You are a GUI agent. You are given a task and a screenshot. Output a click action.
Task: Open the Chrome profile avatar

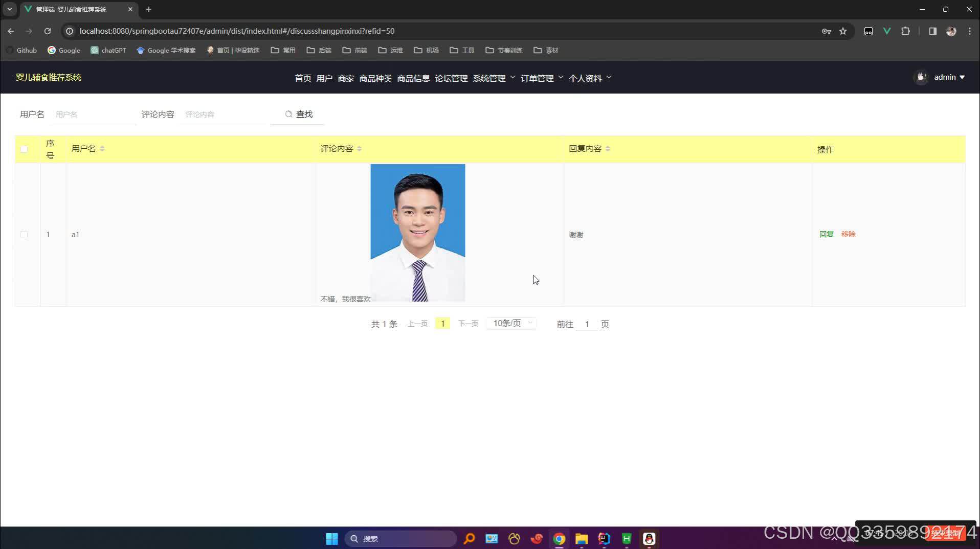click(x=951, y=31)
